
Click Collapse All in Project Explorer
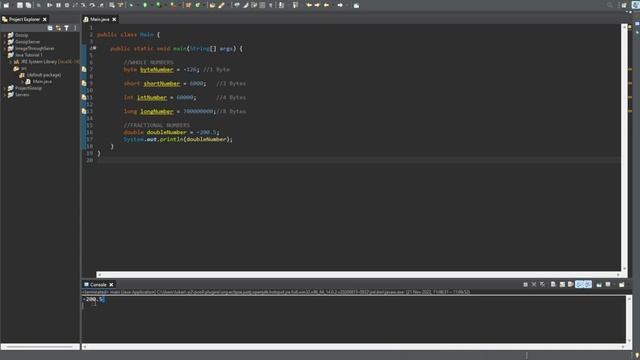coord(50,28)
